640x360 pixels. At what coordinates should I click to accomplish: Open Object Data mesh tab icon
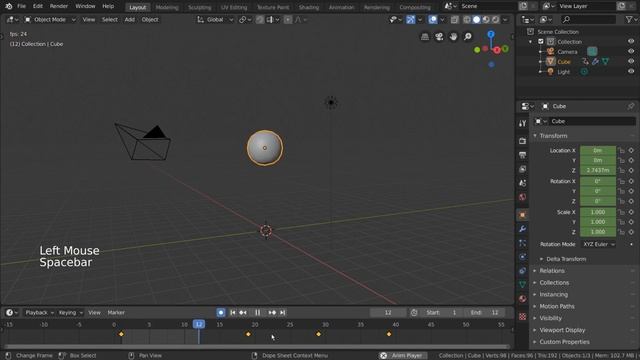pos(522,284)
